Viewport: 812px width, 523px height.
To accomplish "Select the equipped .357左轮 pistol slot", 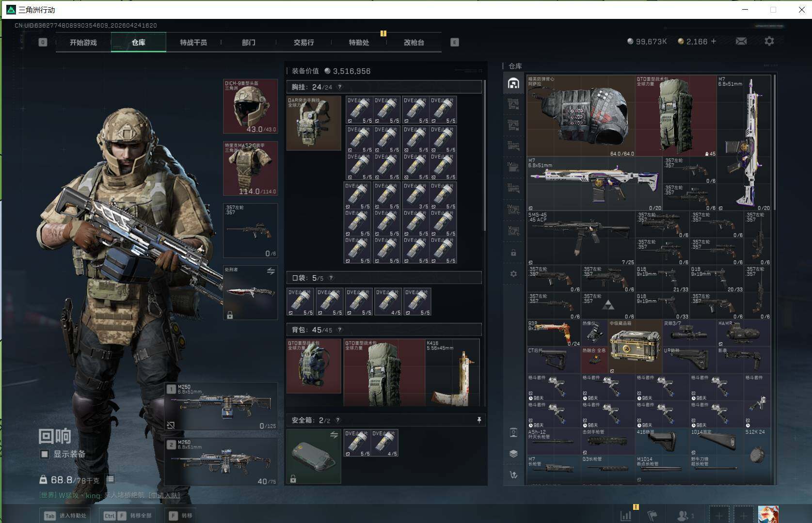I will (x=250, y=231).
